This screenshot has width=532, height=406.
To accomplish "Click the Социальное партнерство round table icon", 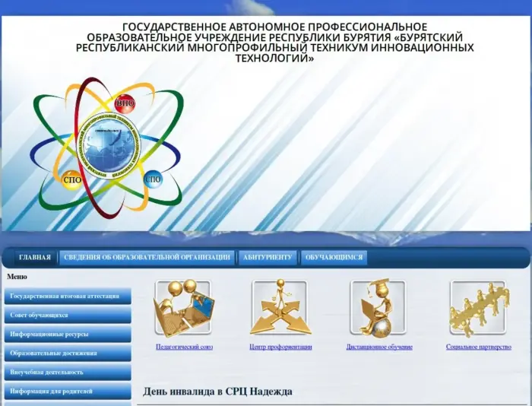I will point(478,308).
